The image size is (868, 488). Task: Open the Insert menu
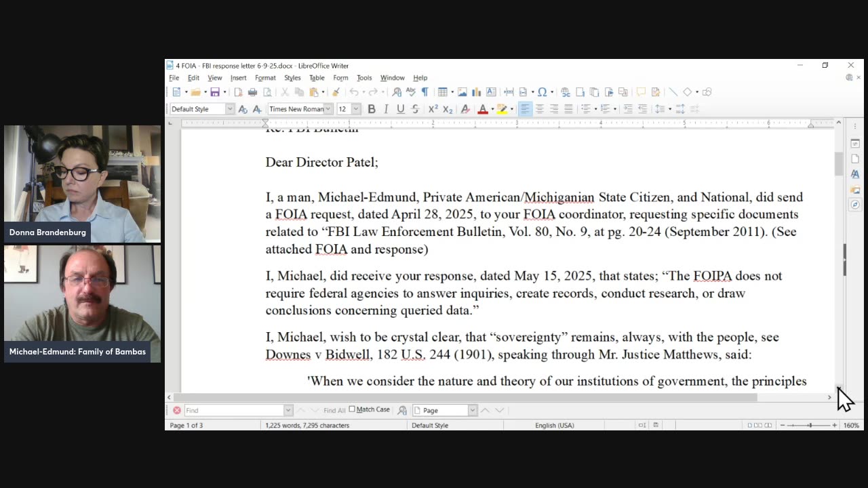tap(238, 78)
